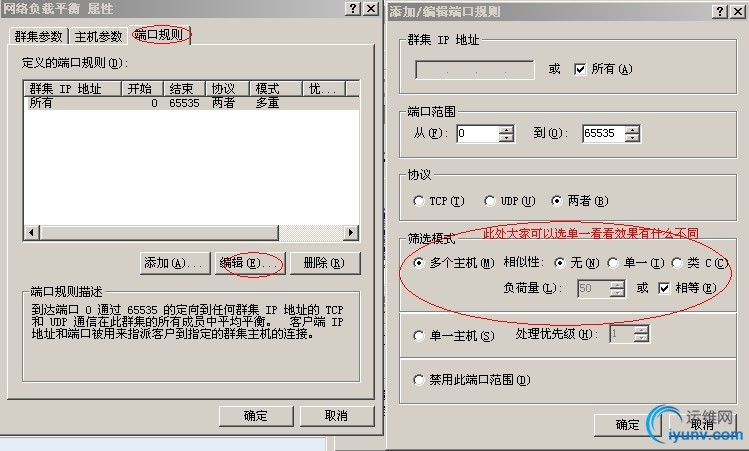Increase the 到(O) port value with up arrow
749x451 pixels.
632,129
